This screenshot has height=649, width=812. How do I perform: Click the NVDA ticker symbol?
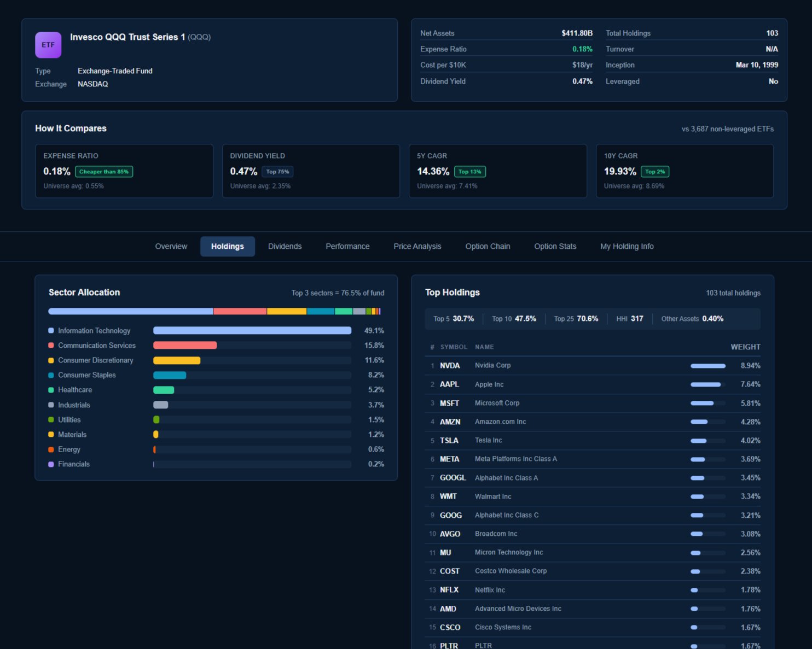click(x=450, y=366)
